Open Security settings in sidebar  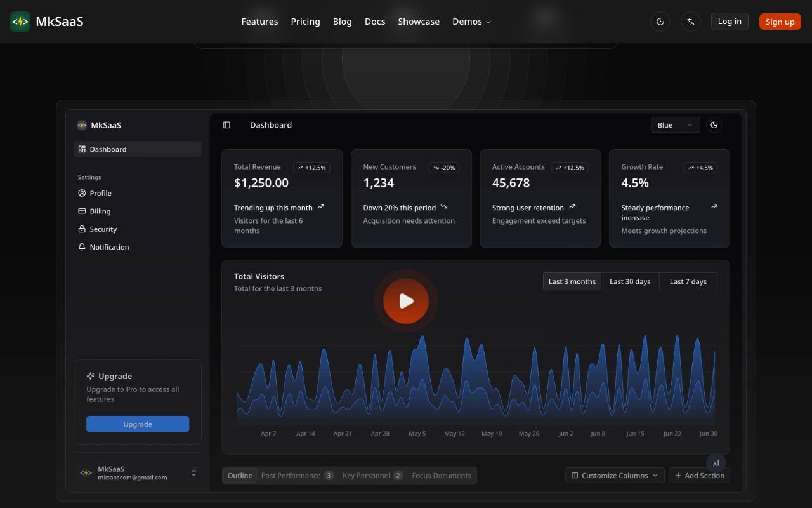pyautogui.click(x=138, y=229)
